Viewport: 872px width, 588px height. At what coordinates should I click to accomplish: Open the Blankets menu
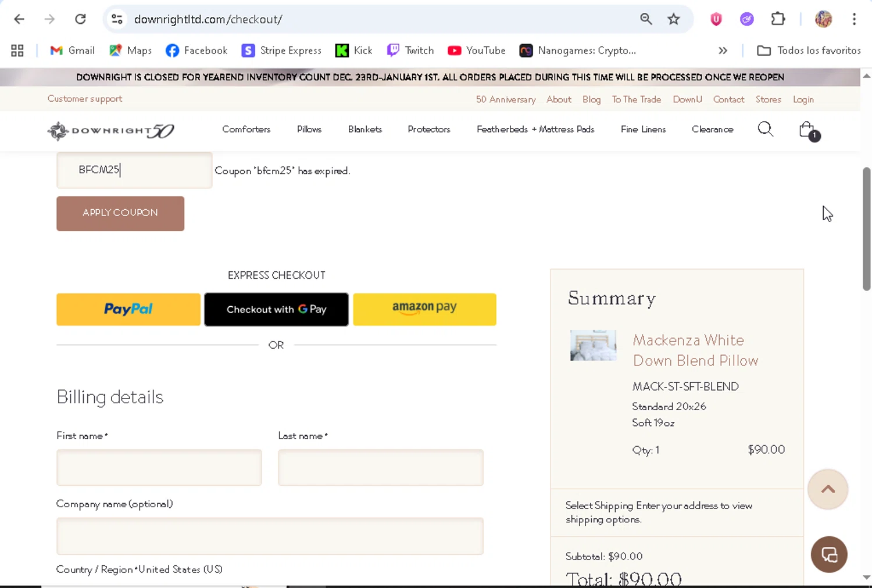[x=365, y=129]
